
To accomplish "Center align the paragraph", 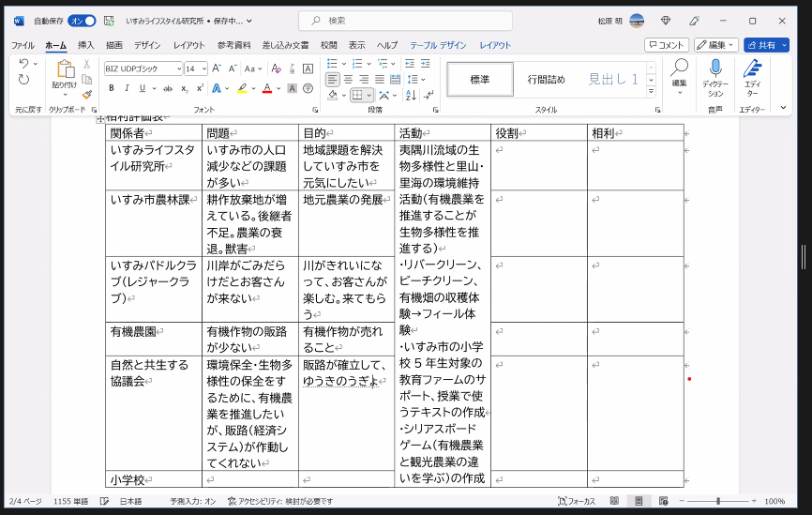I will [349, 80].
